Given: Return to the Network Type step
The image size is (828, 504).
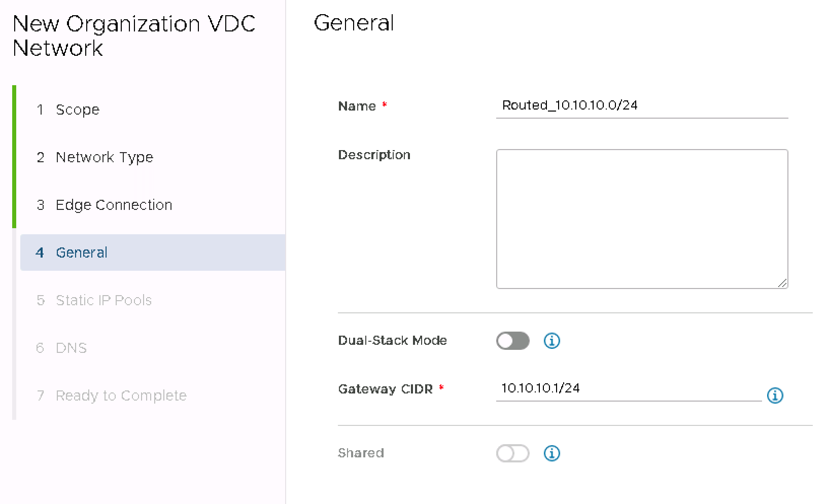Looking at the screenshot, I should coord(104,157).
